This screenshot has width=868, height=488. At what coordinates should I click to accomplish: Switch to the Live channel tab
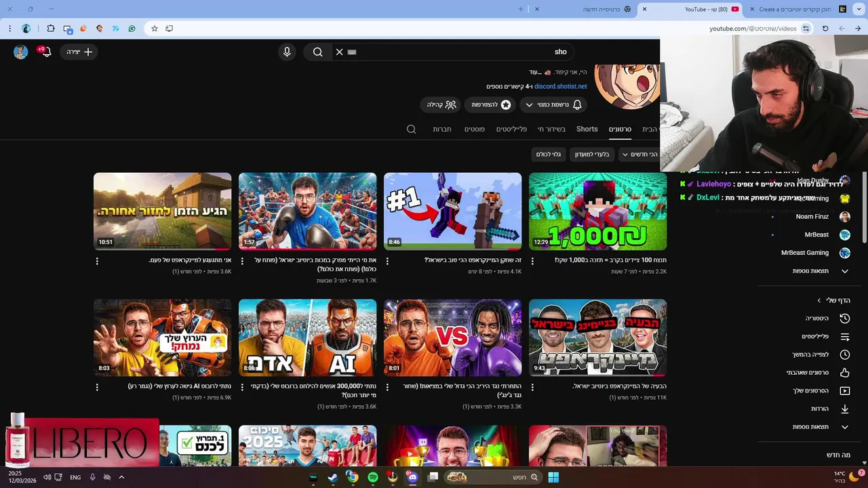tap(551, 129)
